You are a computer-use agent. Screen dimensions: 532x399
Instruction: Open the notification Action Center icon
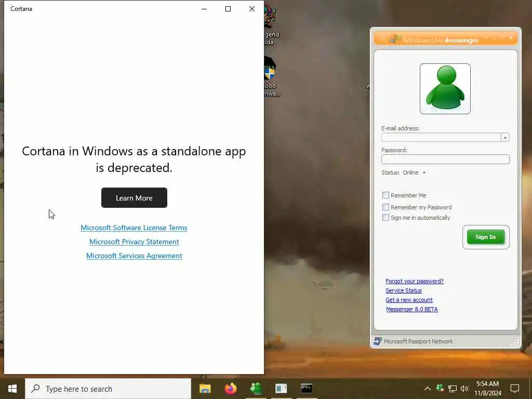coord(515,389)
